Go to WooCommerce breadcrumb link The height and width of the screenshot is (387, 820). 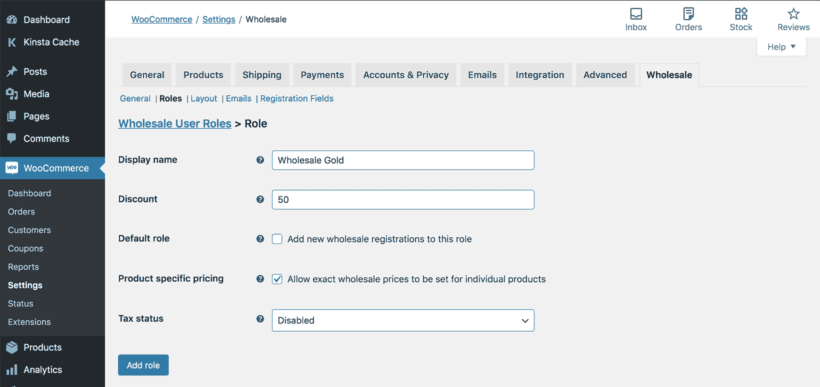(162, 19)
